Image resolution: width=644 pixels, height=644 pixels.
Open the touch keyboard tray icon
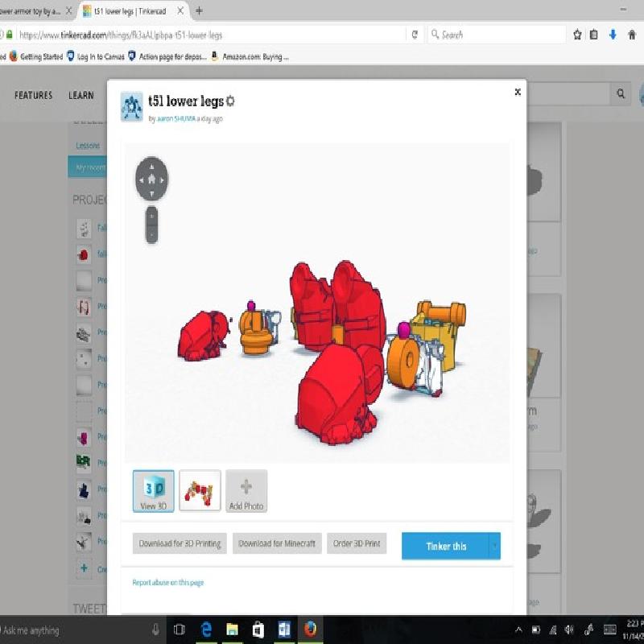609,630
